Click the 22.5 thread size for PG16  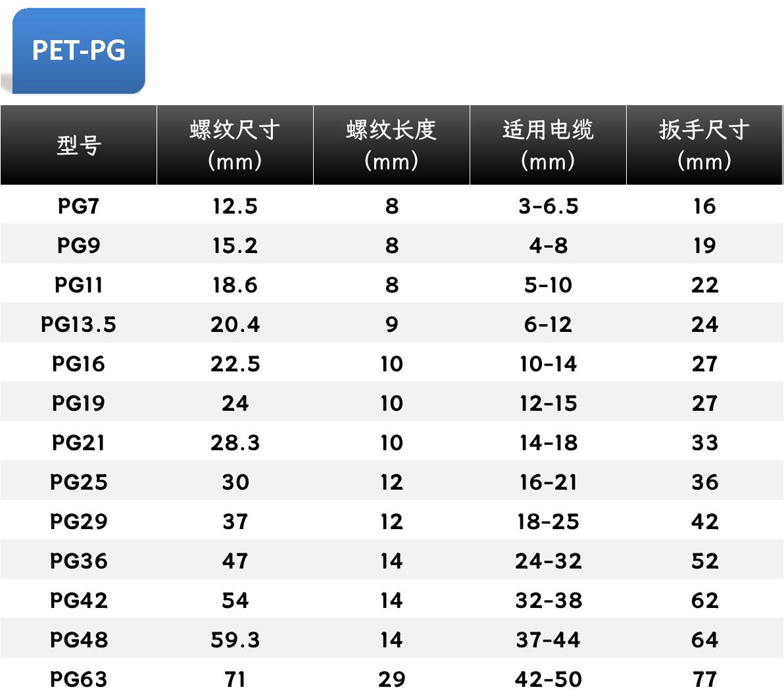tap(235, 363)
